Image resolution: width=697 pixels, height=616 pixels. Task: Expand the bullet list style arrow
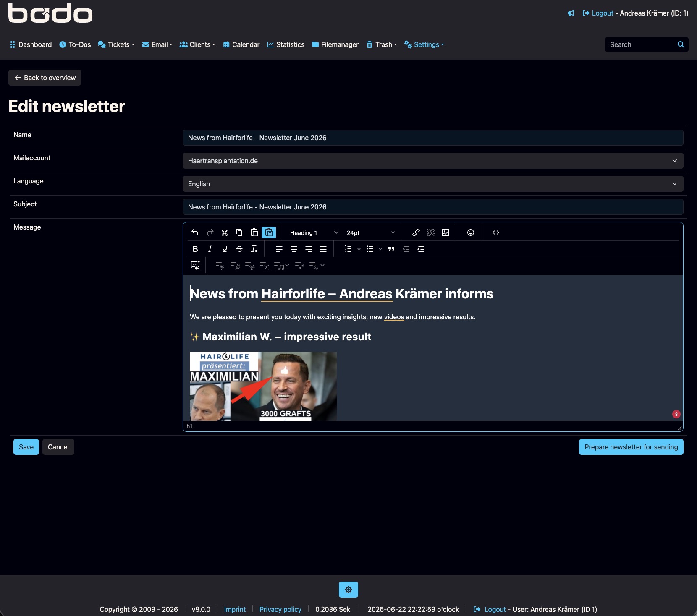click(x=380, y=249)
